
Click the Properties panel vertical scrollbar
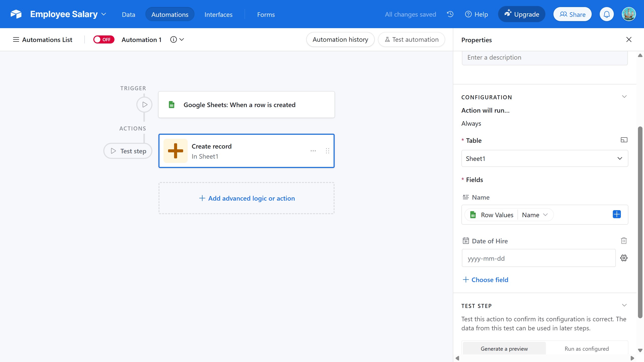pyautogui.click(x=640, y=222)
